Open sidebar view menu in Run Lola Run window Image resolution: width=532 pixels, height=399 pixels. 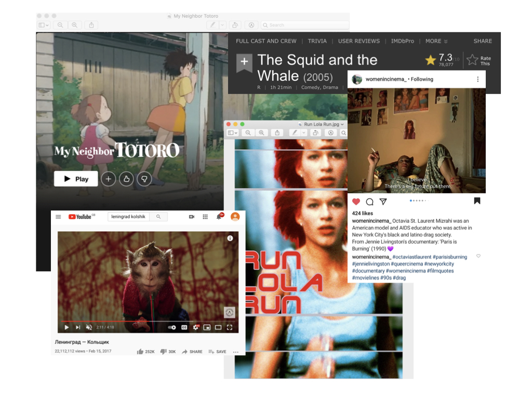point(233,132)
